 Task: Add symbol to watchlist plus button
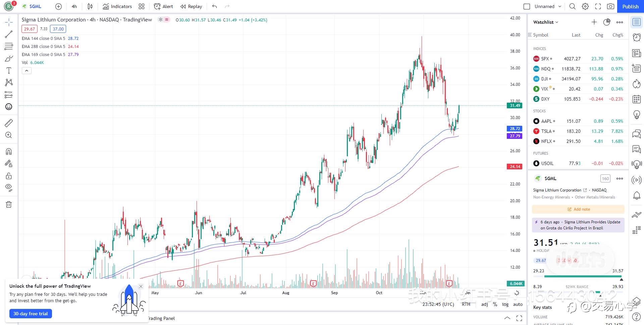[594, 22]
